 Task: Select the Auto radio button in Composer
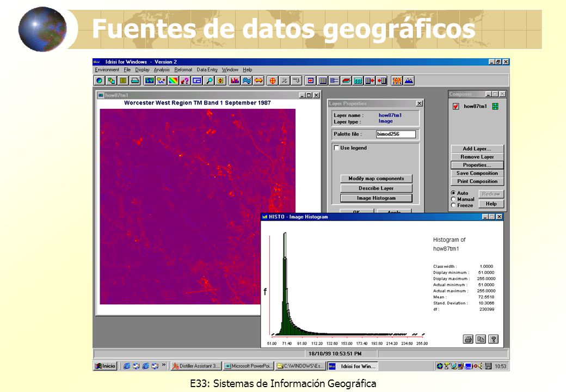coord(453,193)
